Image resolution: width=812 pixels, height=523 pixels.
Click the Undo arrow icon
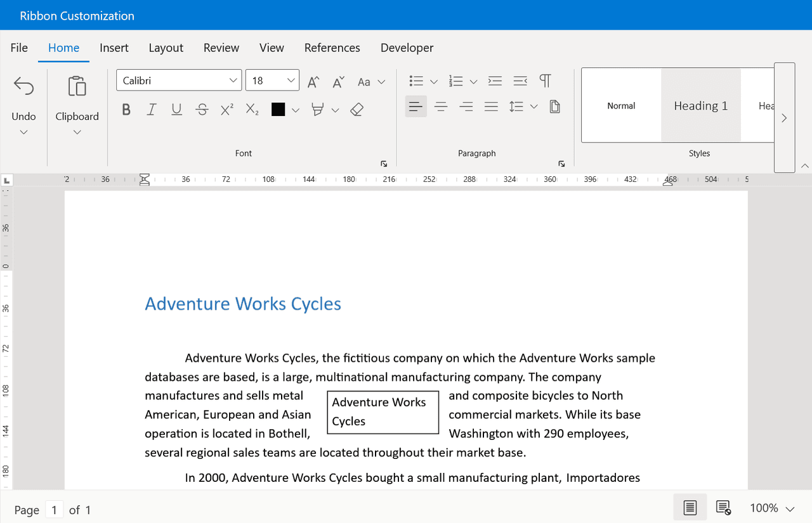(x=23, y=86)
